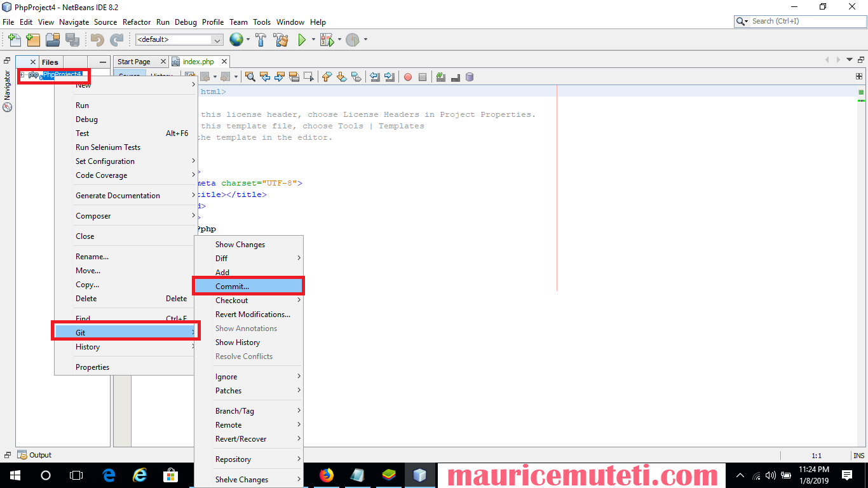Click the Shift Line Left icon
868x488 pixels.
tap(375, 77)
